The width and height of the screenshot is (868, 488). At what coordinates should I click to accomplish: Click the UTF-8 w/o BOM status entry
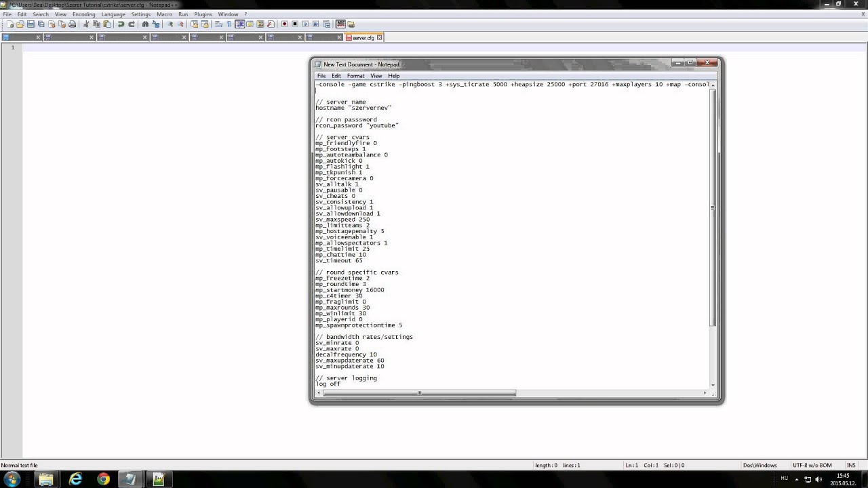click(x=812, y=465)
